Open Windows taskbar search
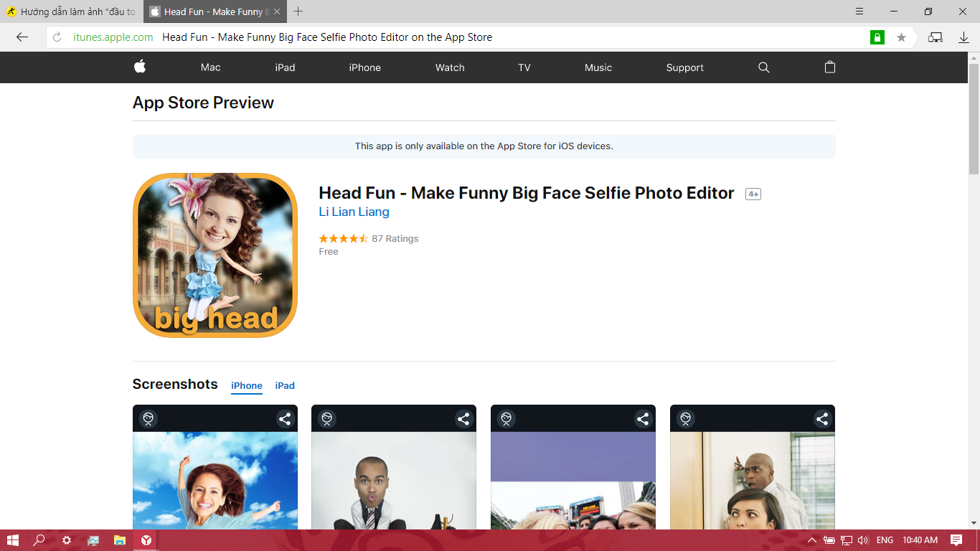 click(39, 540)
